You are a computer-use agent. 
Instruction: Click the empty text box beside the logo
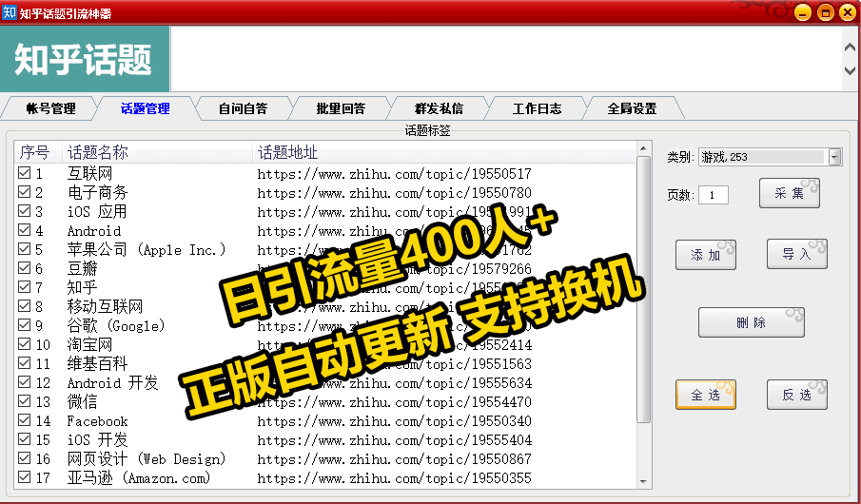coord(507,59)
